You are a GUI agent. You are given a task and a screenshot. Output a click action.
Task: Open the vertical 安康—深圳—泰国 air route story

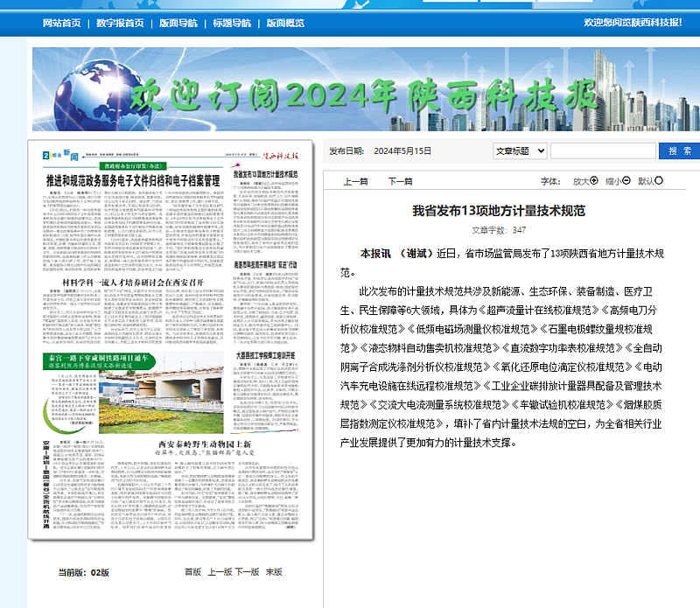point(46,485)
